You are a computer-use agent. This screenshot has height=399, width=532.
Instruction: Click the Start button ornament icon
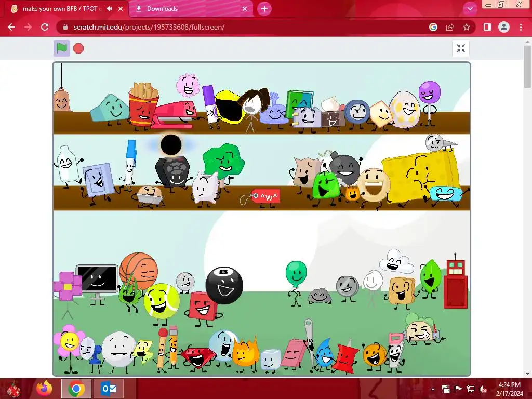(14, 389)
